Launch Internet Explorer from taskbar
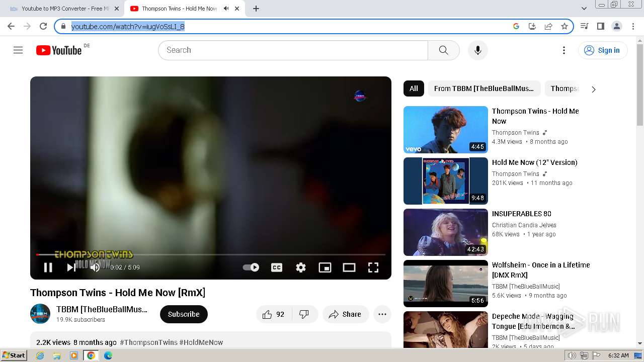The image size is (644, 362). pyautogui.click(x=40, y=355)
